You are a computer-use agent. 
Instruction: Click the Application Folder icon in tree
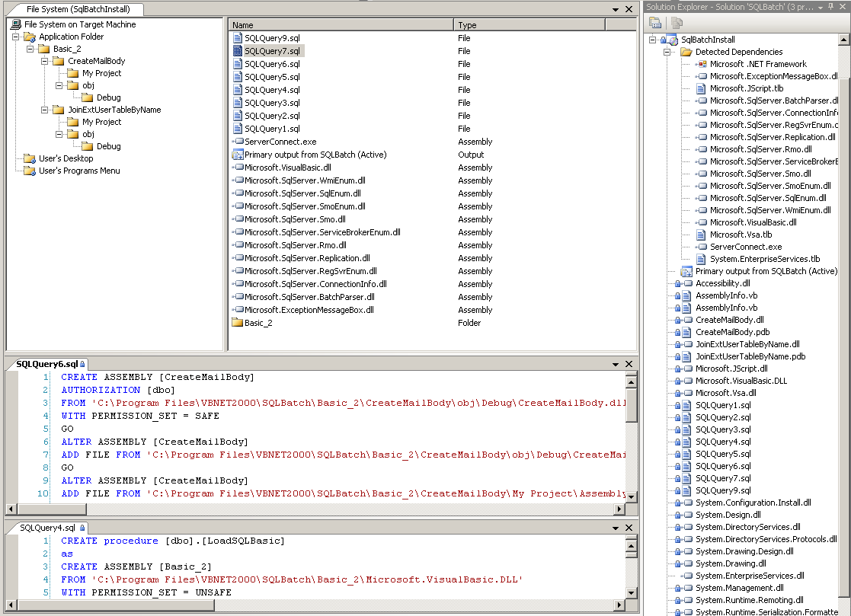coord(30,37)
